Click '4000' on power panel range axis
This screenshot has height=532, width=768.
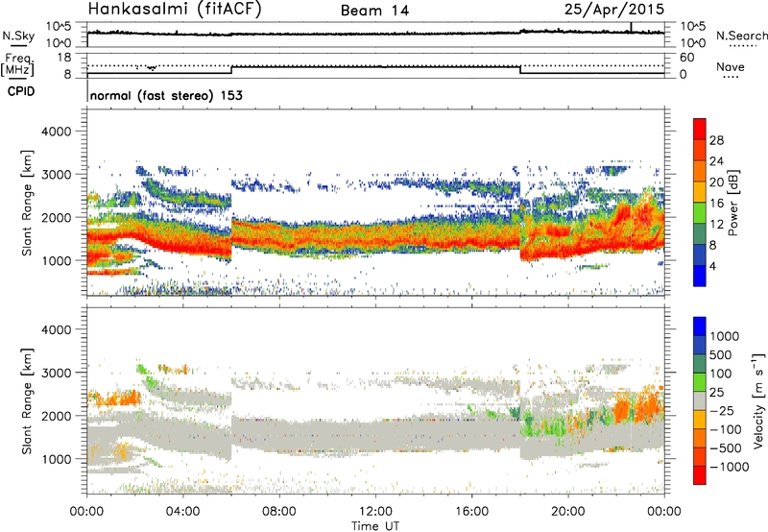click(x=56, y=132)
